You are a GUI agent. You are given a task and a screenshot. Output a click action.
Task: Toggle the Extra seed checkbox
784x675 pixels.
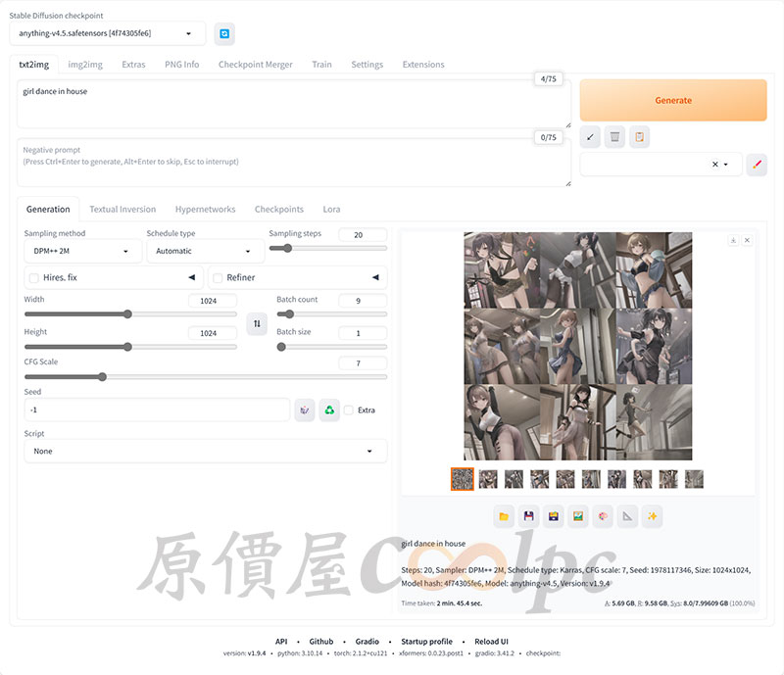(x=349, y=410)
